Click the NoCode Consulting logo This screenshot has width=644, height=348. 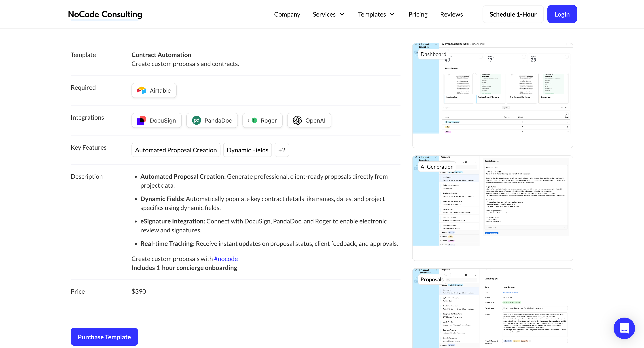[105, 14]
